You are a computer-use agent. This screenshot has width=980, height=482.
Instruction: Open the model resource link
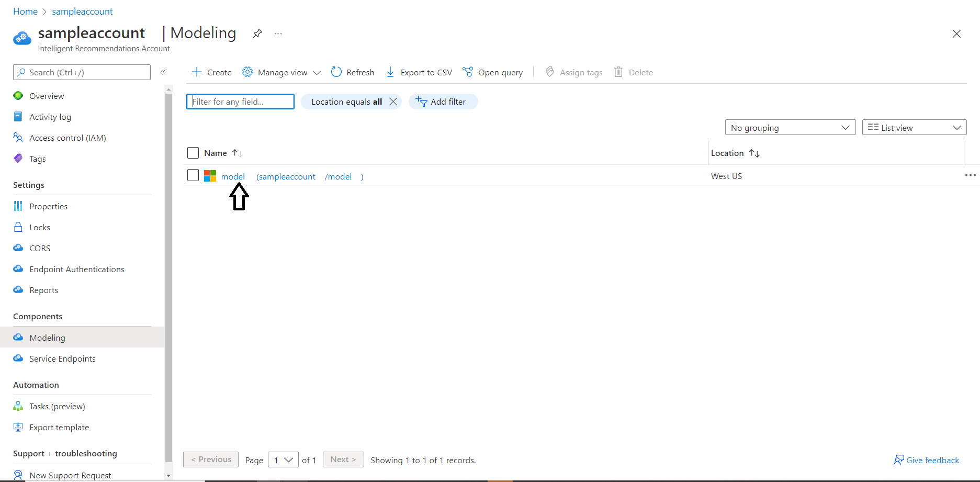click(233, 176)
